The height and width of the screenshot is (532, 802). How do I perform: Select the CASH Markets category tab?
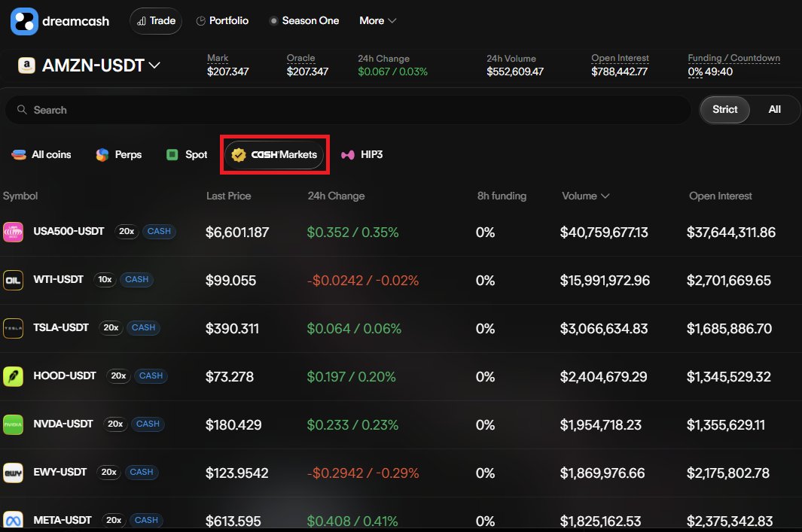coord(274,154)
